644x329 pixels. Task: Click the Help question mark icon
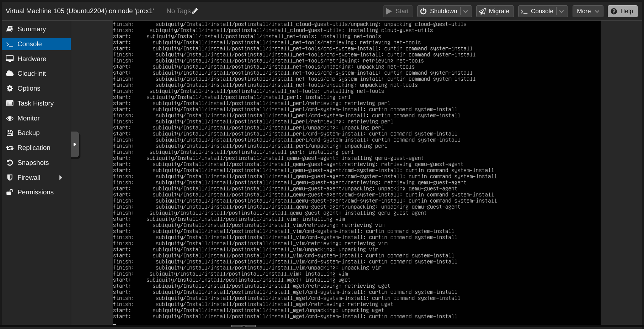(x=614, y=11)
